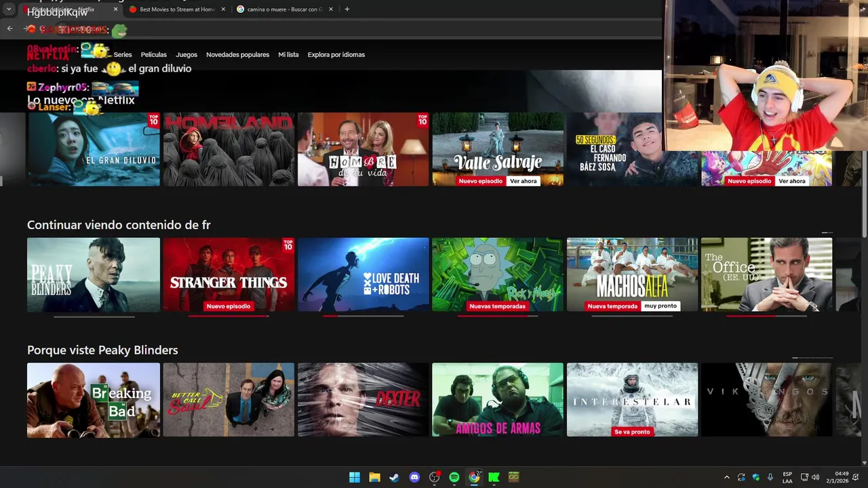Click the Peaky Blinders progress bar
Screen dimensions: 868x488
click(x=94, y=317)
